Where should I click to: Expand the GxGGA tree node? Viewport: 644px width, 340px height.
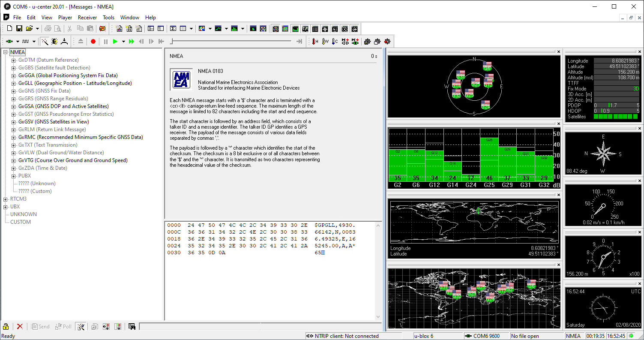(14, 75)
